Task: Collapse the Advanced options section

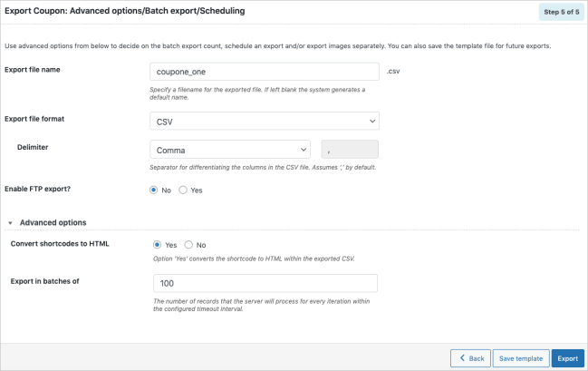Action: click(53, 222)
